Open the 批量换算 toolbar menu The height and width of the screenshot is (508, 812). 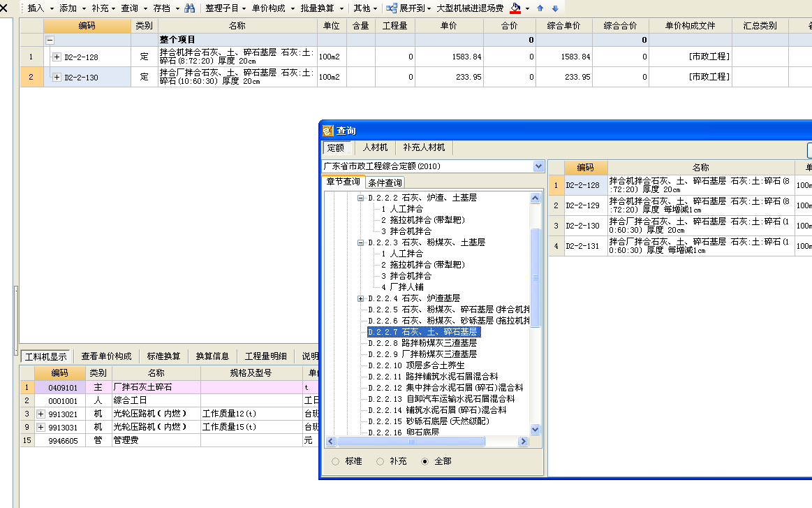pyautogui.click(x=322, y=8)
